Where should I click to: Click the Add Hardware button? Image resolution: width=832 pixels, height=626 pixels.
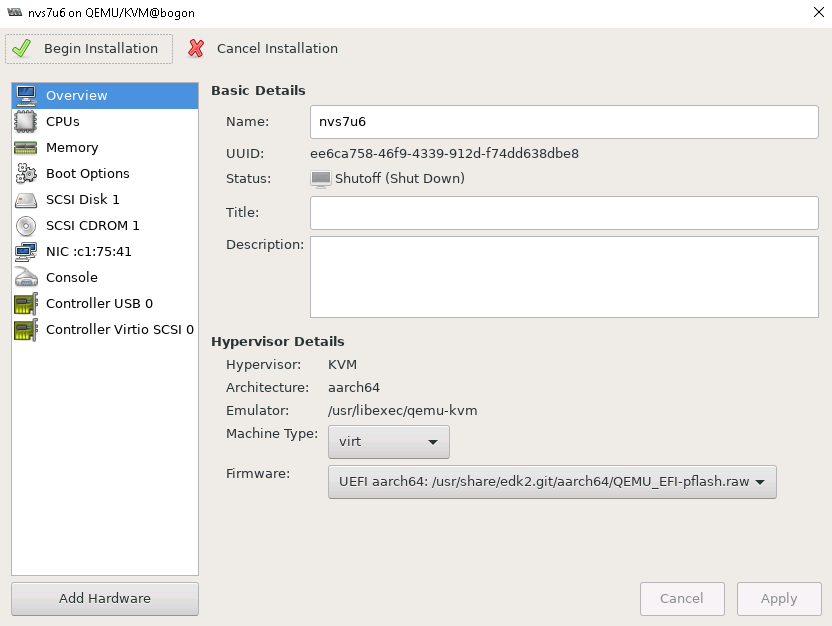pyautogui.click(x=105, y=598)
